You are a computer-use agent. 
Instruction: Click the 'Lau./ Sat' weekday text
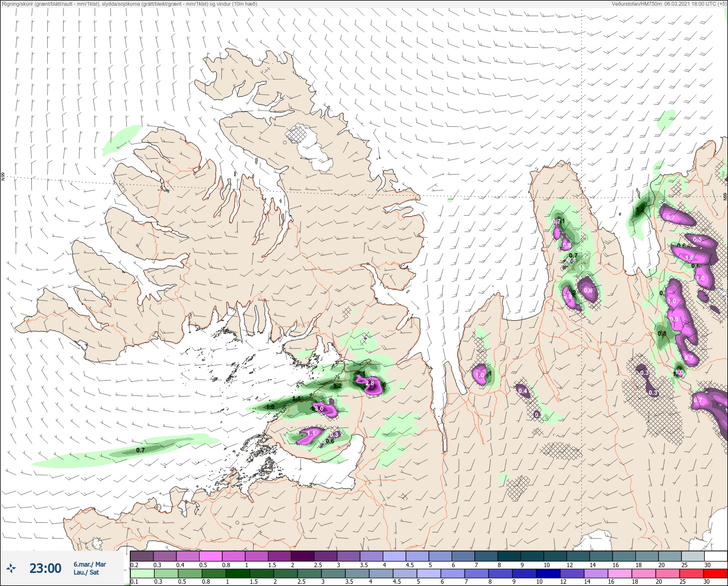(x=86, y=572)
